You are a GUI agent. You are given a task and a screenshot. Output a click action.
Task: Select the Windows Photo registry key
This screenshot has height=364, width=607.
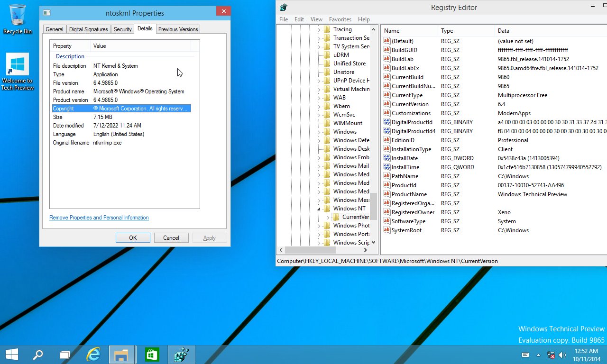point(351,226)
